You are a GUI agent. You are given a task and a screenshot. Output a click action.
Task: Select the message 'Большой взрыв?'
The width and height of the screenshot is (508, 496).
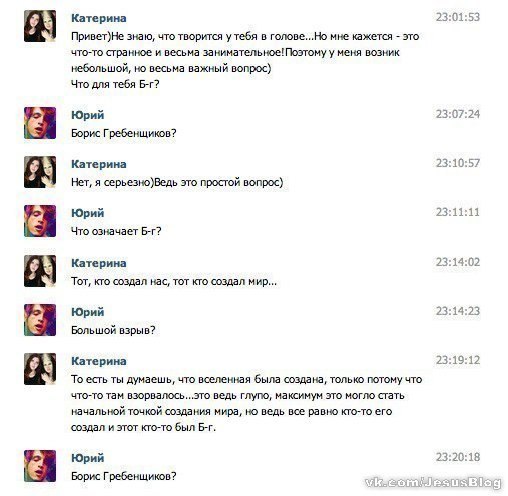point(113,330)
